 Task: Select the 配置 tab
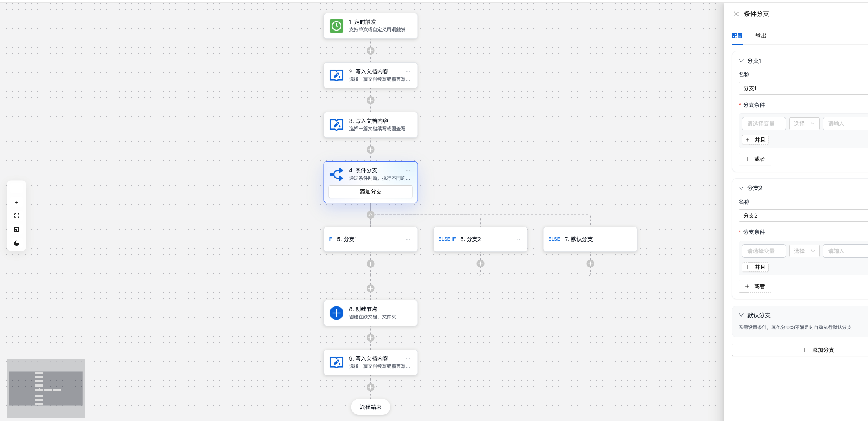click(737, 36)
